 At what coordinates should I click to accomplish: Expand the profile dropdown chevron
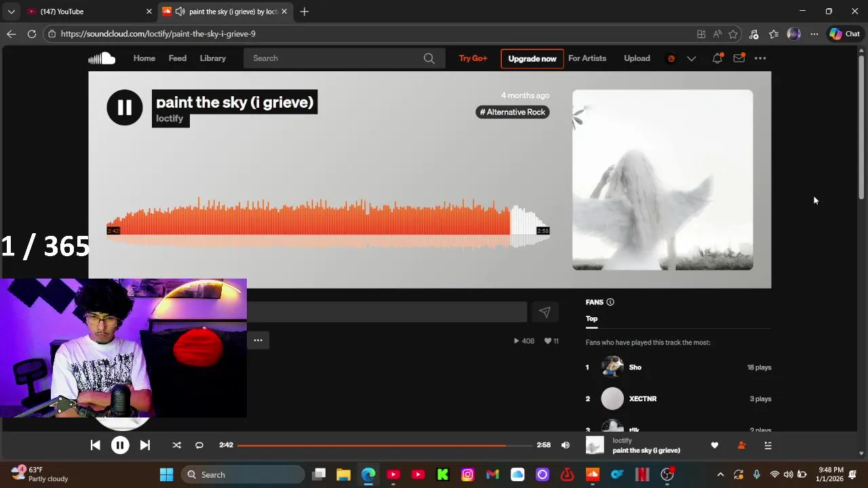[691, 58]
